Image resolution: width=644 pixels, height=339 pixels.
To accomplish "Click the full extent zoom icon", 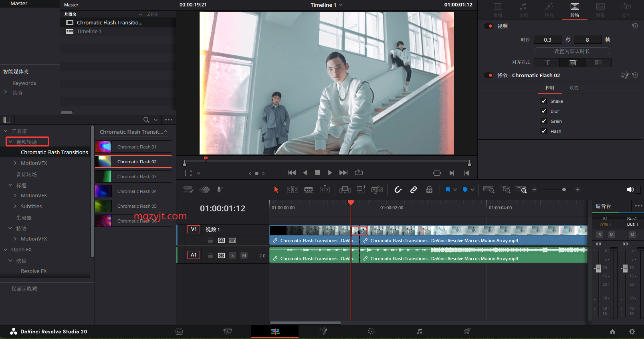I will tap(489, 190).
